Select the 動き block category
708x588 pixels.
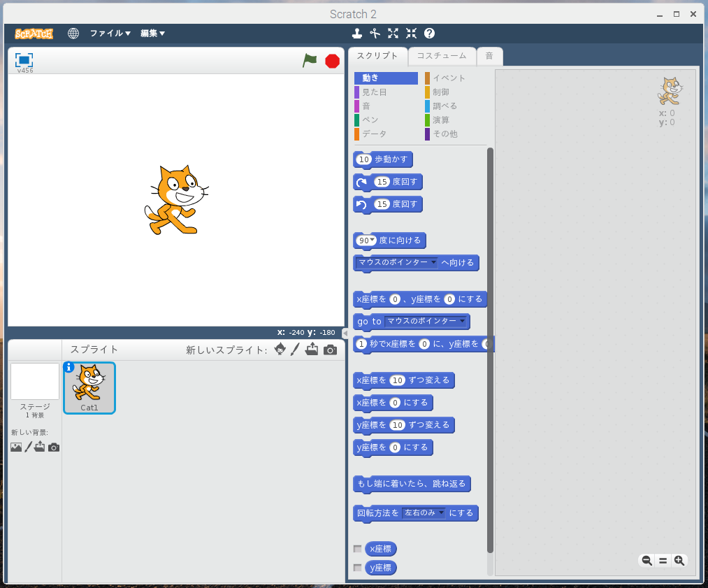(386, 78)
